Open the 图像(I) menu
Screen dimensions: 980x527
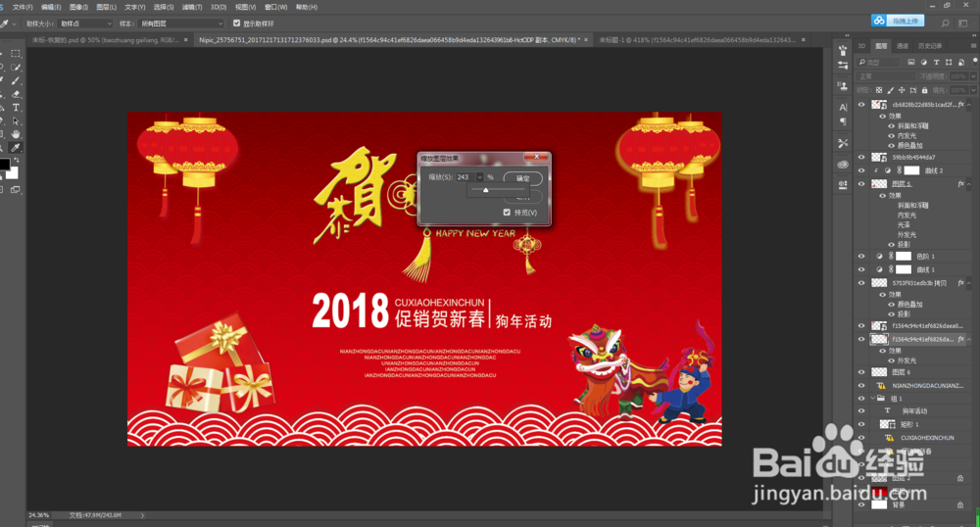tap(78, 7)
